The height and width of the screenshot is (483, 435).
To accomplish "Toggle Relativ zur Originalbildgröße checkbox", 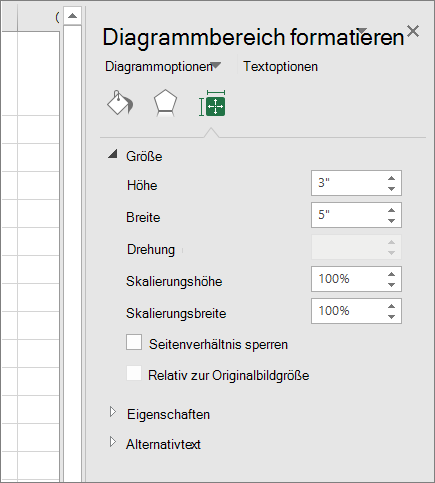I will coord(134,373).
